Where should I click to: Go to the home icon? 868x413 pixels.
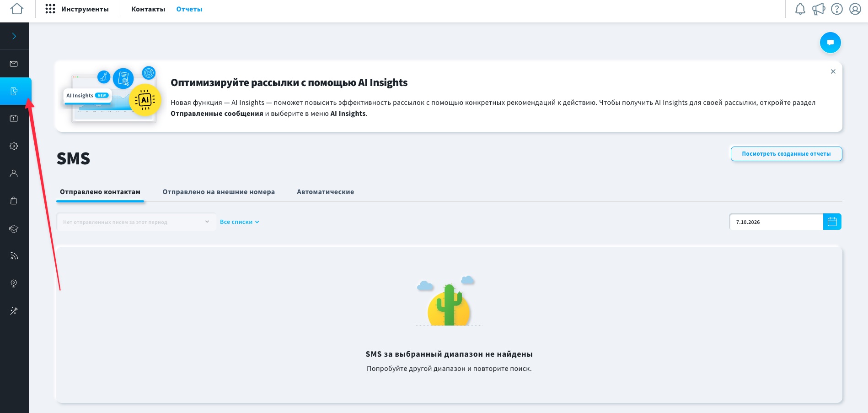tap(17, 9)
